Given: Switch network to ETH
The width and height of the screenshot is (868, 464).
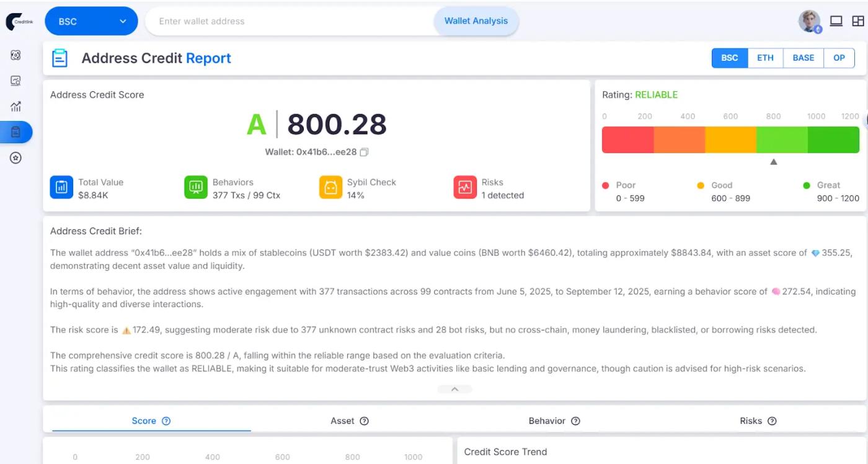Looking at the screenshot, I should pyautogui.click(x=765, y=58).
